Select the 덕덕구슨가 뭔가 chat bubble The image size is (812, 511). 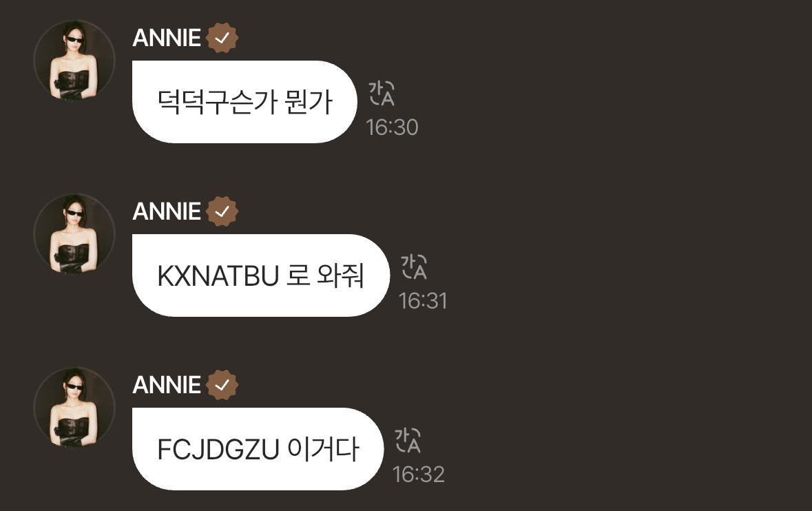(x=244, y=101)
